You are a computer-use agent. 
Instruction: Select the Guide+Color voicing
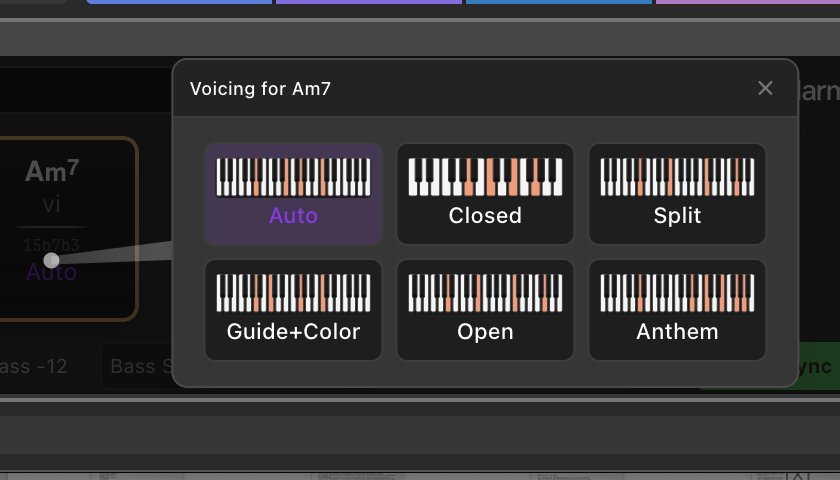click(x=293, y=310)
